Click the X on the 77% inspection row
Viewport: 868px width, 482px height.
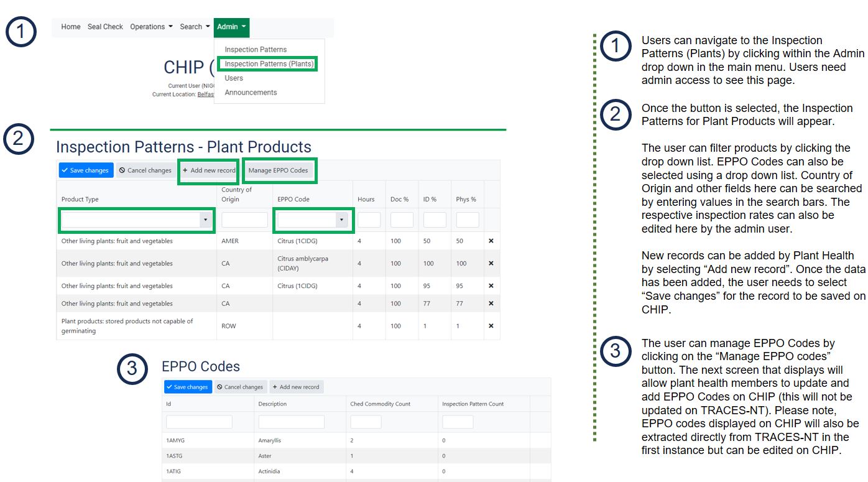pos(491,304)
